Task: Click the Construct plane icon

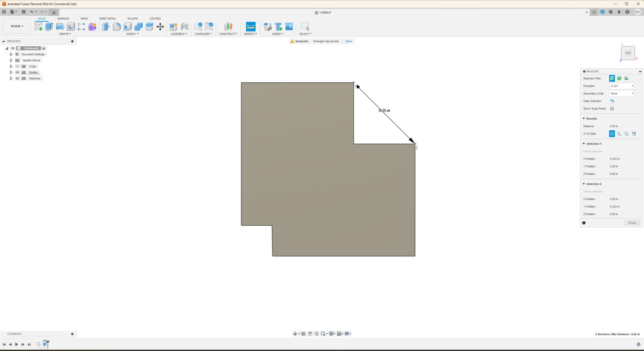Action: point(228,27)
